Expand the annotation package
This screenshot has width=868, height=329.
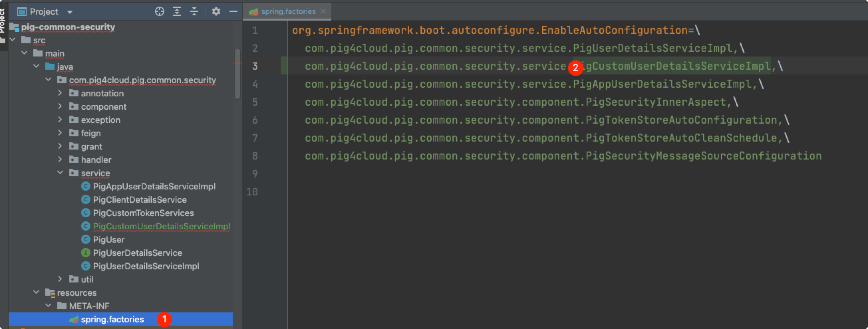tap(60, 93)
